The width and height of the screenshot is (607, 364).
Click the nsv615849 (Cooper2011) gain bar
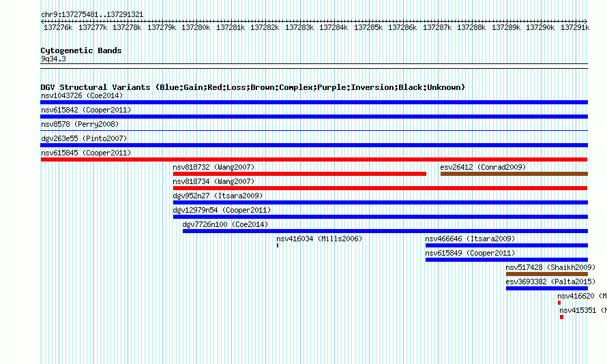click(507, 260)
